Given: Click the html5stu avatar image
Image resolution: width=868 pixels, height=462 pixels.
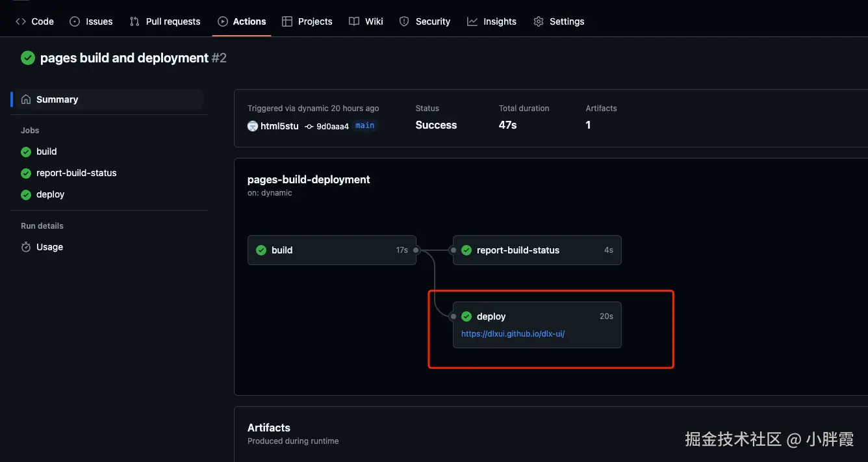Looking at the screenshot, I should coord(253,126).
